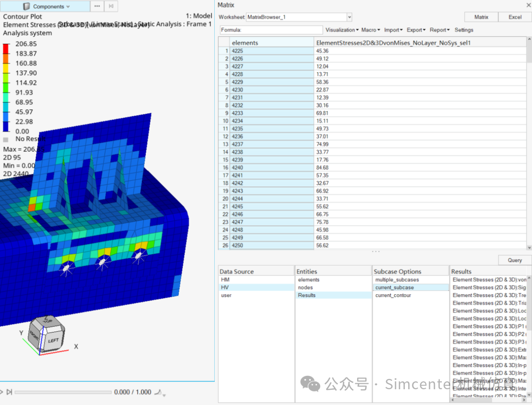Image resolution: width=532 pixels, height=405 pixels.
Task: Click the Matrix button
Action: pyautogui.click(x=481, y=17)
